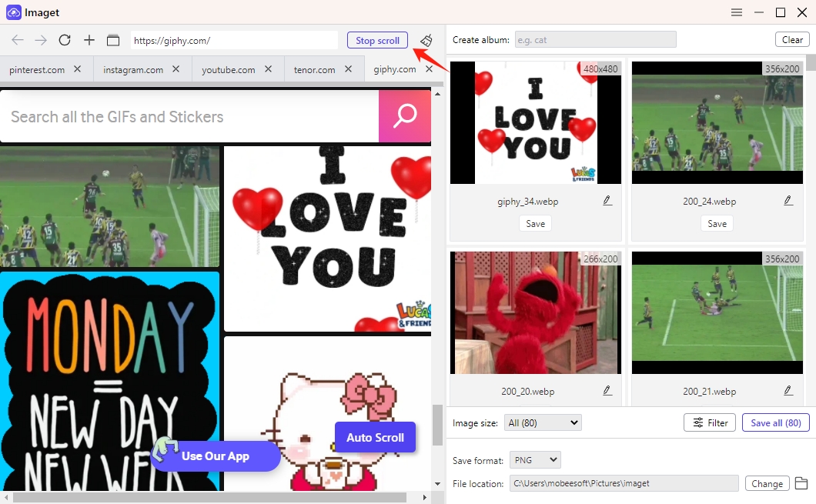Click the browser pane vertical scrollbar thumb
Viewport: 816px width, 504px height.
tap(437, 426)
